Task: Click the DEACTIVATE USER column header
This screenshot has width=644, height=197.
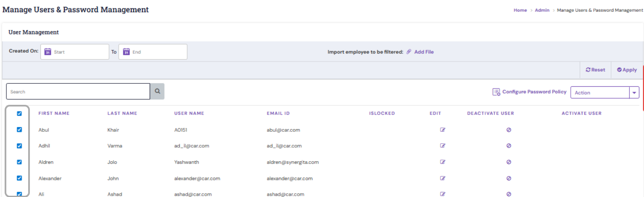Action: [490, 113]
